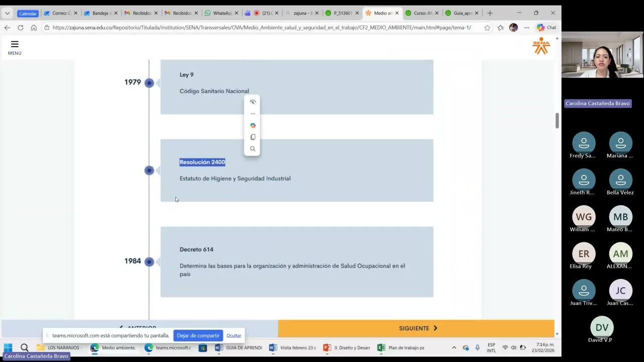Open the browser home page

click(34, 28)
